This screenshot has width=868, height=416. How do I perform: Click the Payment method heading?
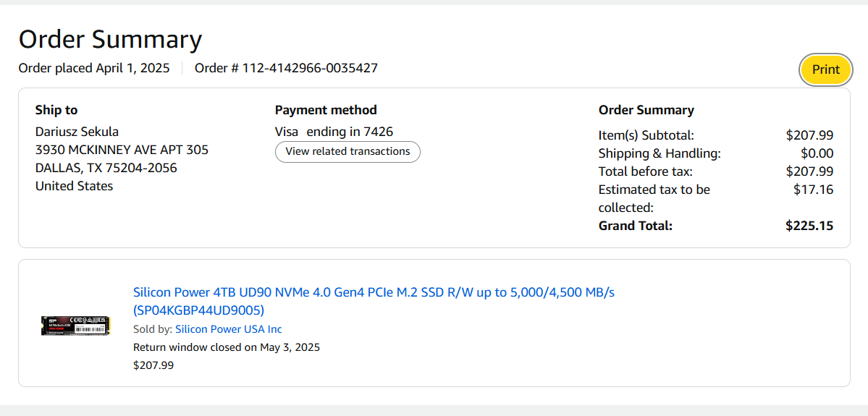pyautogui.click(x=326, y=110)
